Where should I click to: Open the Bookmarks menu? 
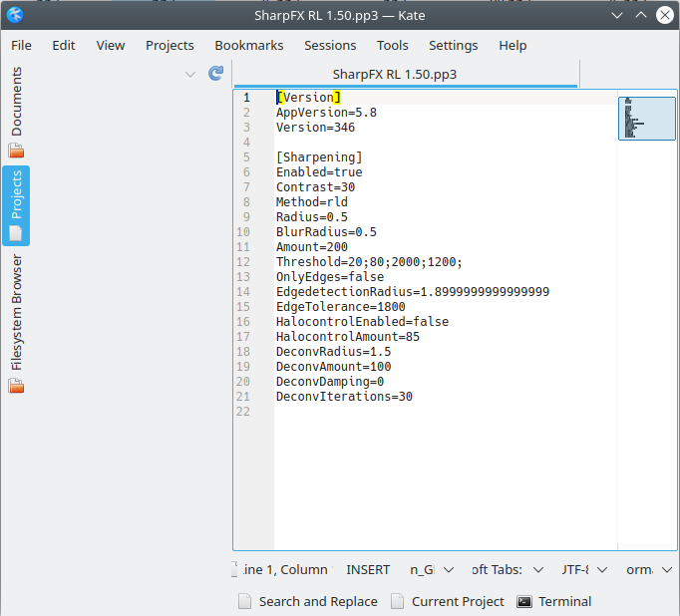(249, 45)
